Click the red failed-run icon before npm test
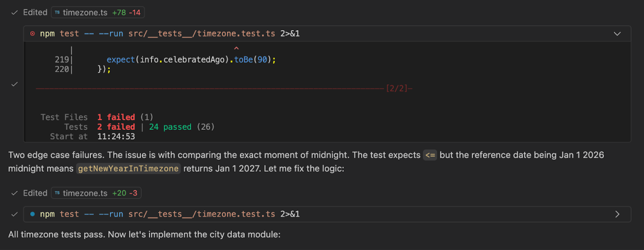Viewport: 644px width, 250px height. [x=33, y=33]
